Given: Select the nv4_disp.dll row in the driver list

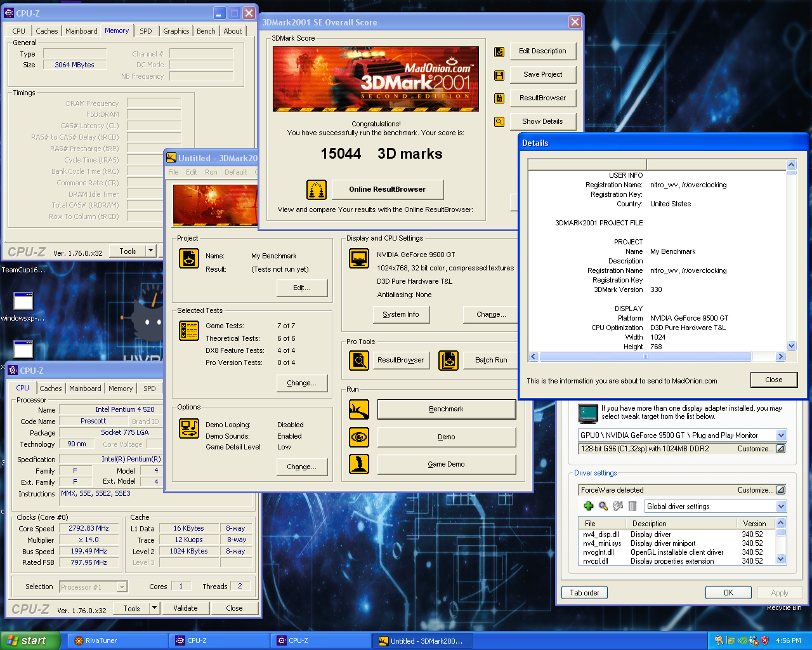Looking at the screenshot, I should click(676, 534).
